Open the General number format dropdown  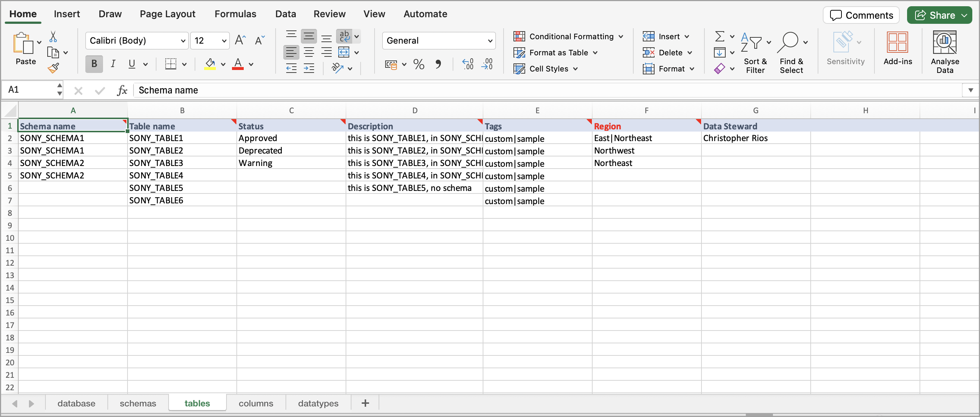coord(490,41)
